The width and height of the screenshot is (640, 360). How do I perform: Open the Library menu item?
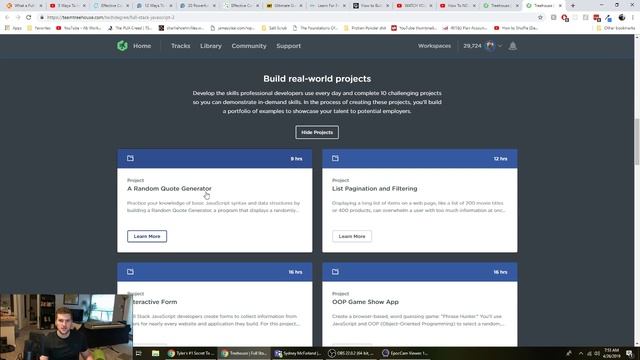tap(211, 46)
